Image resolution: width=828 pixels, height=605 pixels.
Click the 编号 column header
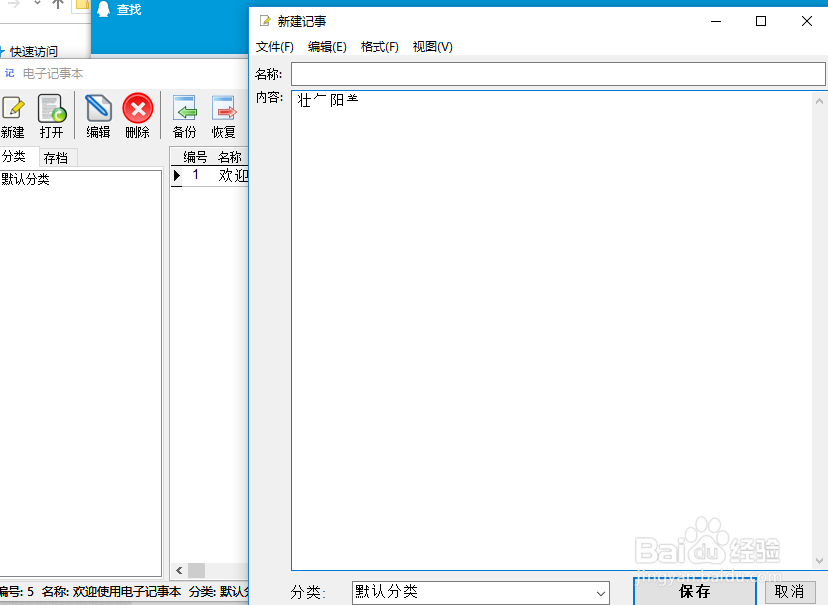[195, 157]
